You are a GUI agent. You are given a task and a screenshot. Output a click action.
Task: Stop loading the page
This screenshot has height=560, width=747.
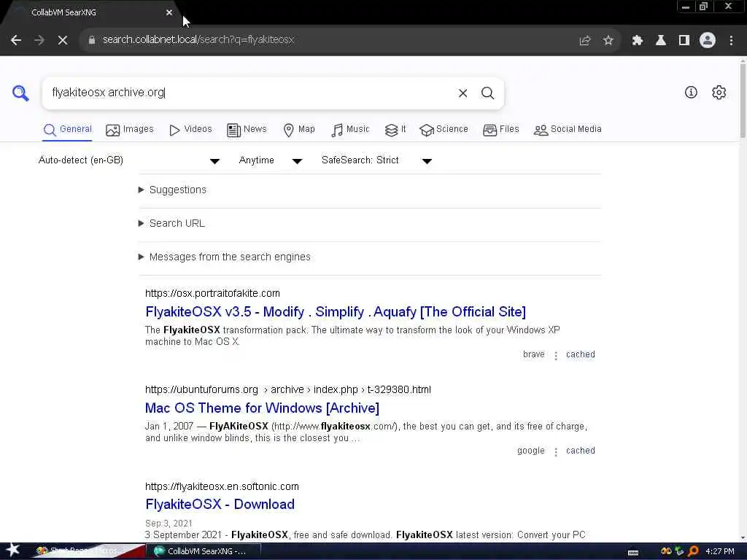[x=63, y=41]
